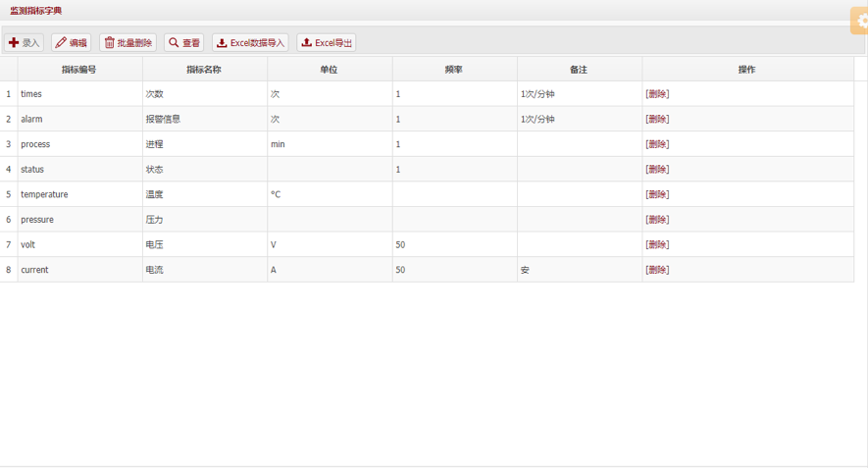Delete the times row via 删除 link
This screenshot has width=868, height=468.
point(657,94)
